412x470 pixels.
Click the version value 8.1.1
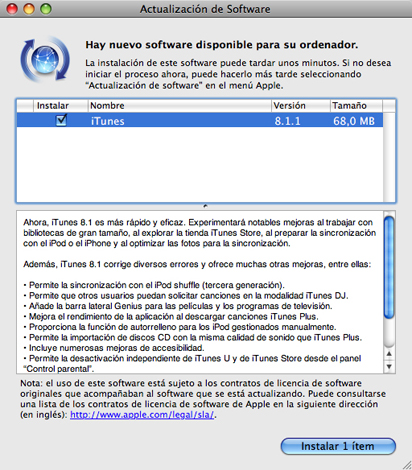(x=287, y=121)
